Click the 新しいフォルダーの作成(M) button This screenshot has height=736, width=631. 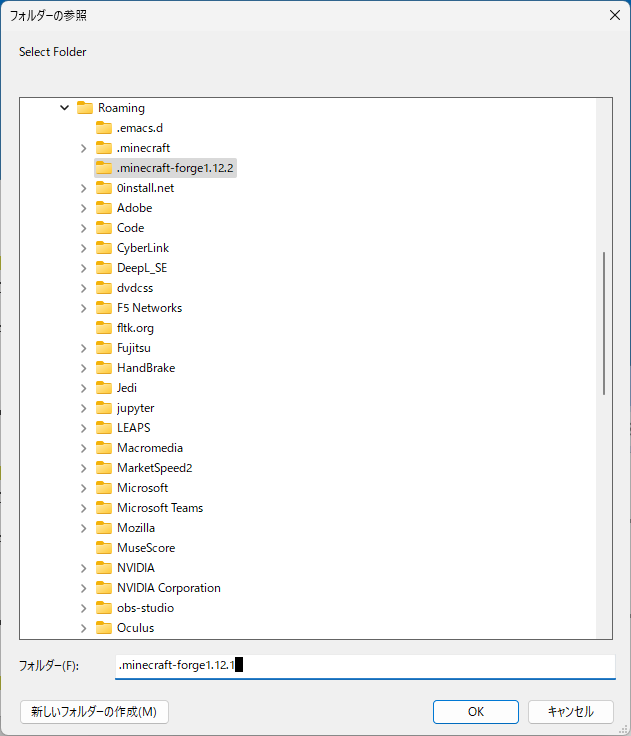click(94, 712)
